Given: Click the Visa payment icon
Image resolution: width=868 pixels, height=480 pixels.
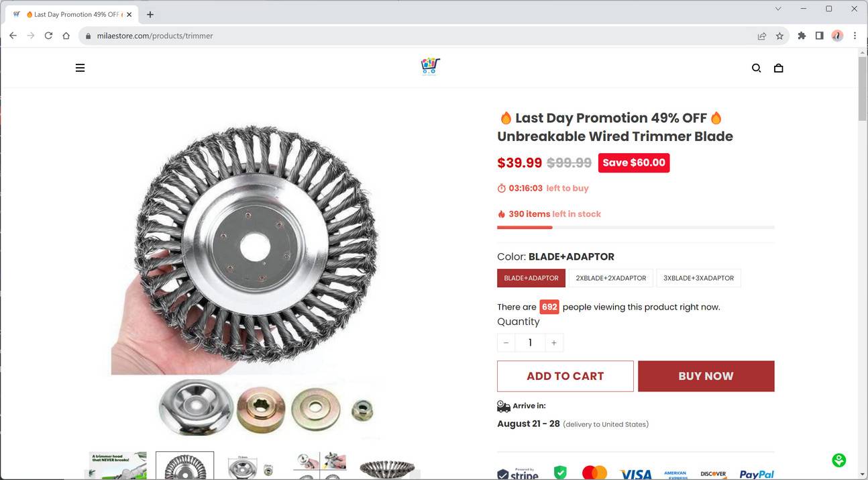Looking at the screenshot, I should coord(635,473).
